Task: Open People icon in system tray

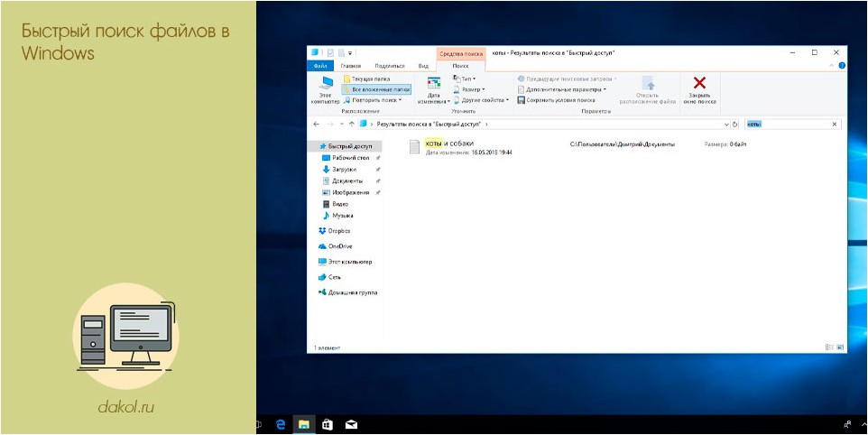Action: click(847, 425)
